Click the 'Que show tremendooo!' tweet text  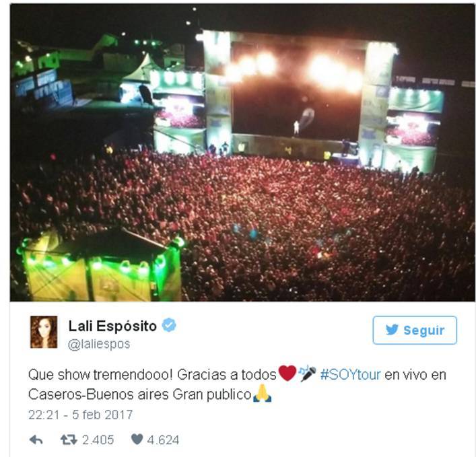click(100, 375)
